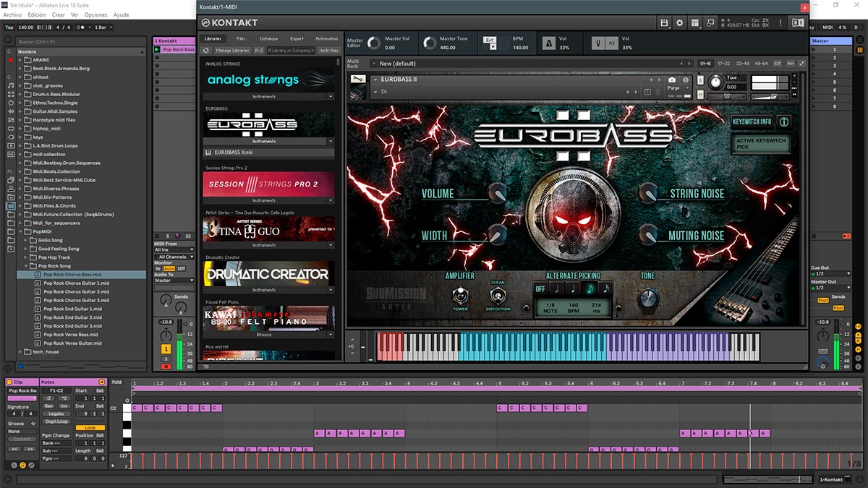The image size is (868, 488).
Task: Select the sounds category icon in Ableton browser
Action: [x=10, y=85]
